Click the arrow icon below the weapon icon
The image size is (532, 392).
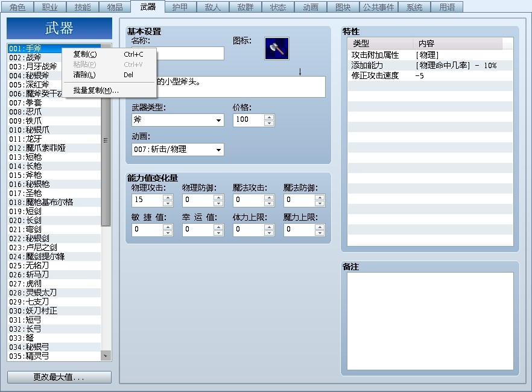click(300, 71)
